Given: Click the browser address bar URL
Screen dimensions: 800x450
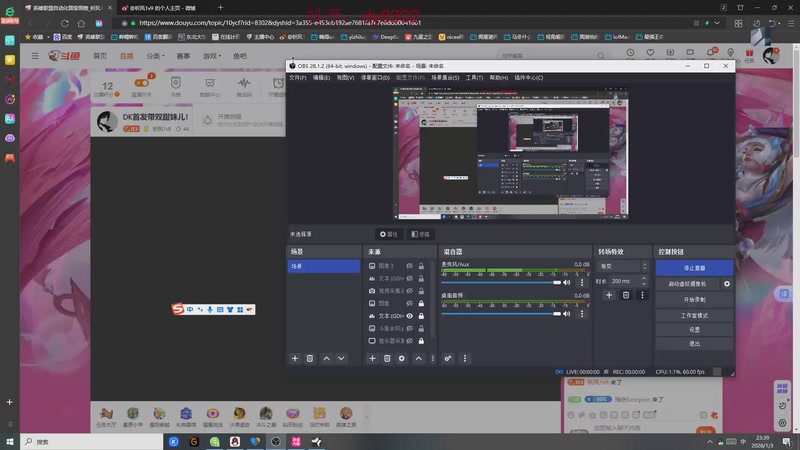Looking at the screenshot, I should pyautogui.click(x=280, y=23).
